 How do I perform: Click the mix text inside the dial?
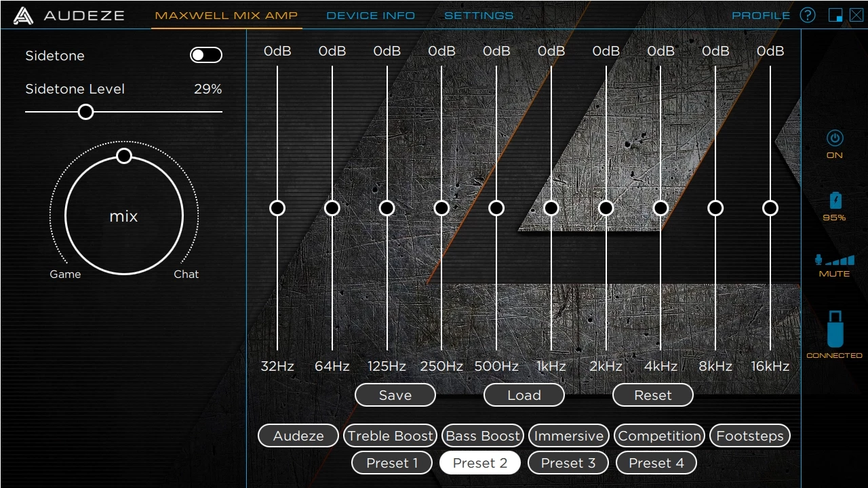[123, 216]
